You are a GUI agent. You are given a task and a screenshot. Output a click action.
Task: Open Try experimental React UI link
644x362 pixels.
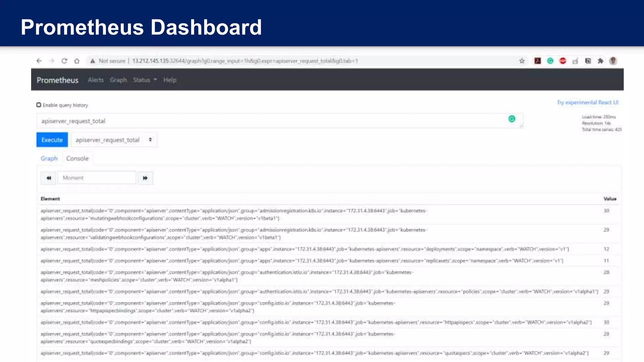coord(588,102)
